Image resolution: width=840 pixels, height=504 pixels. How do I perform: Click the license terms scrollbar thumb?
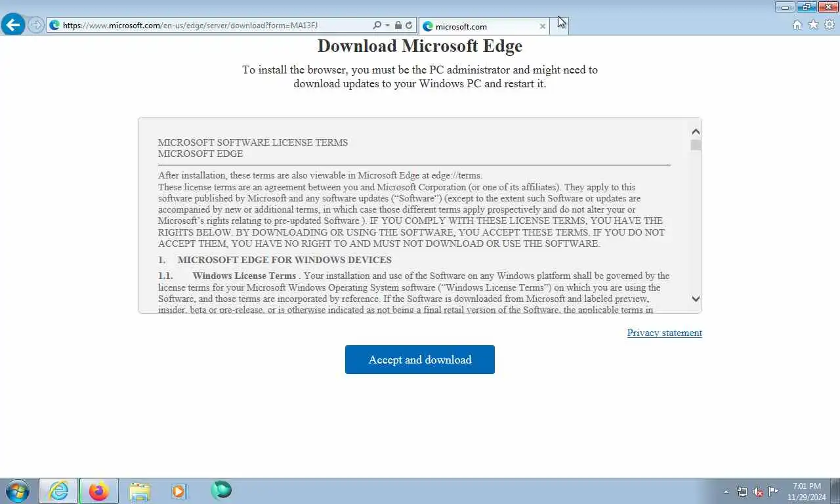[696, 145]
